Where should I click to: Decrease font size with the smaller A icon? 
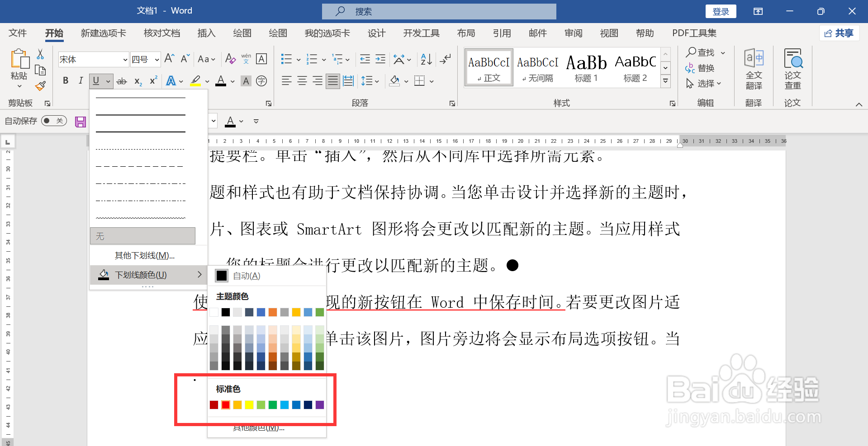pos(185,59)
